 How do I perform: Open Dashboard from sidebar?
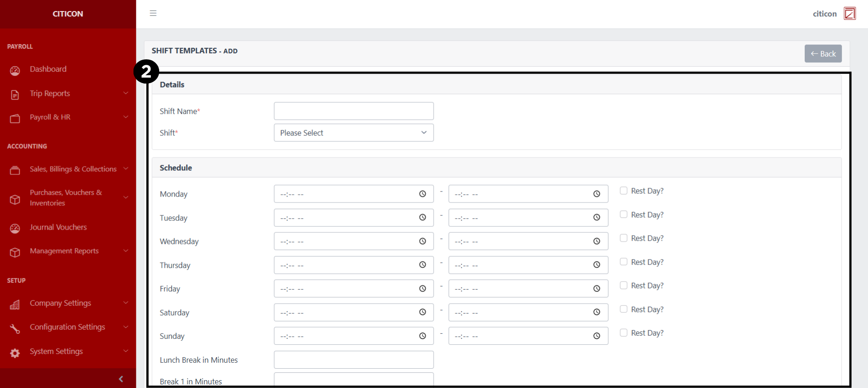[x=48, y=69]
